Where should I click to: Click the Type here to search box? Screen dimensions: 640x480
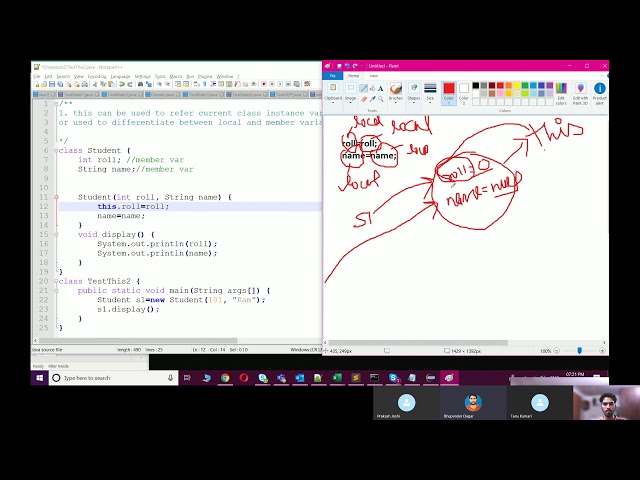[113, 378]
